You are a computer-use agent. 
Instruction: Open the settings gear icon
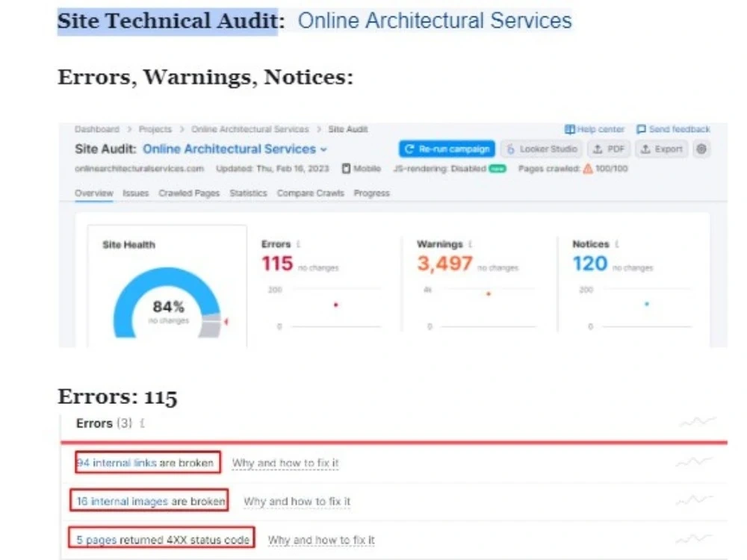point(701,149)
